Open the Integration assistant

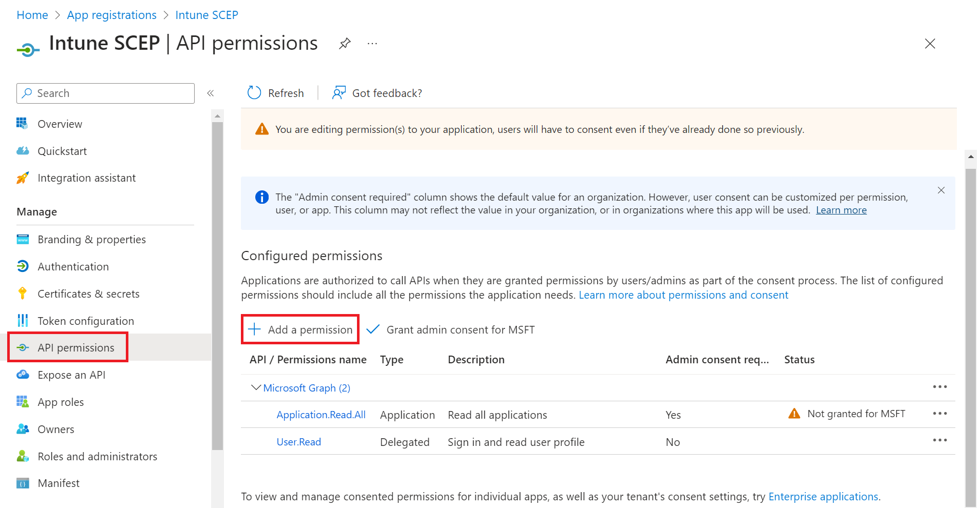pyautogui.click(x=86, y=178)
